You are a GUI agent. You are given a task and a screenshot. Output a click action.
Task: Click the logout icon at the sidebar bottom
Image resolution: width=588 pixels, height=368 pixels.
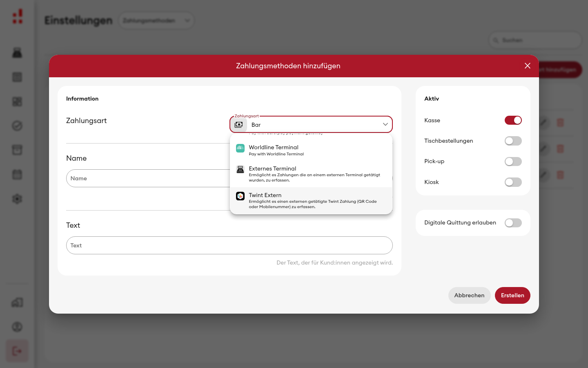(17, 351)
